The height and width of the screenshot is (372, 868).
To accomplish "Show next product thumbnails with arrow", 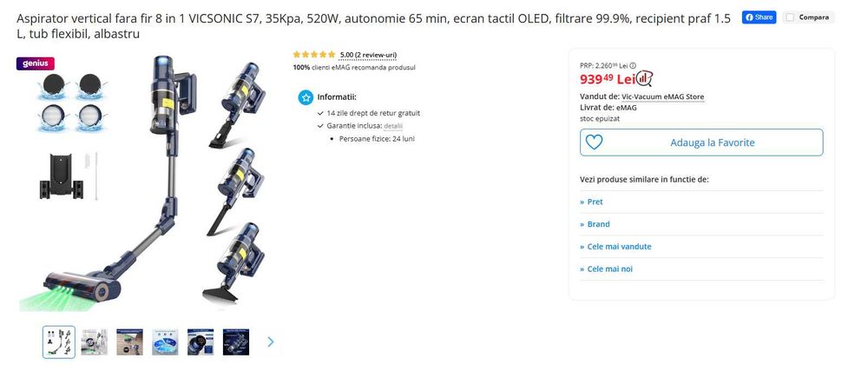I will [270, 342].
